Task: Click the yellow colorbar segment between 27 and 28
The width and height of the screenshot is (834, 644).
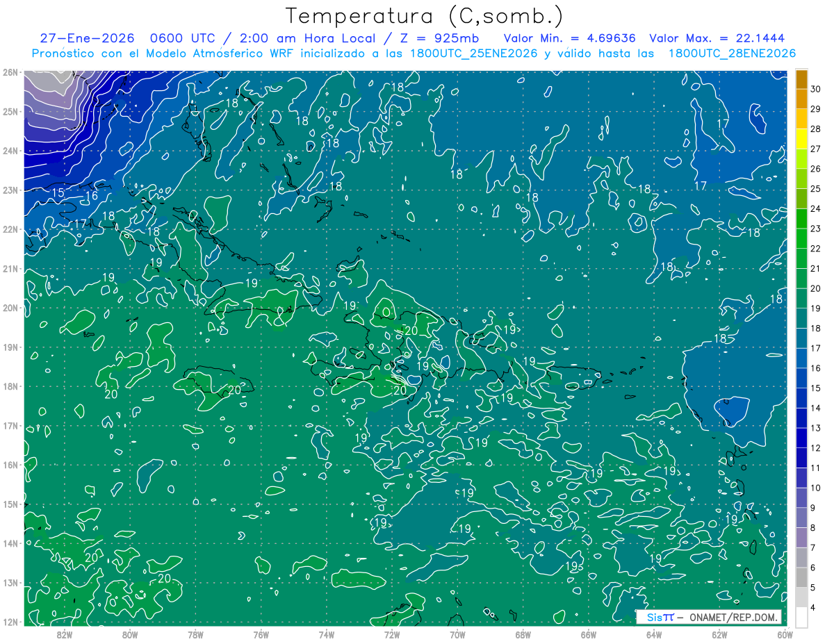Action: pos(801,139)
